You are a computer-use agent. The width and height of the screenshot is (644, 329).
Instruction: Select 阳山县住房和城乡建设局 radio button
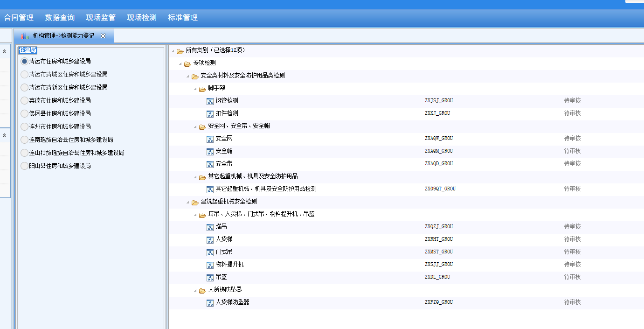click(x=25, y=166)
